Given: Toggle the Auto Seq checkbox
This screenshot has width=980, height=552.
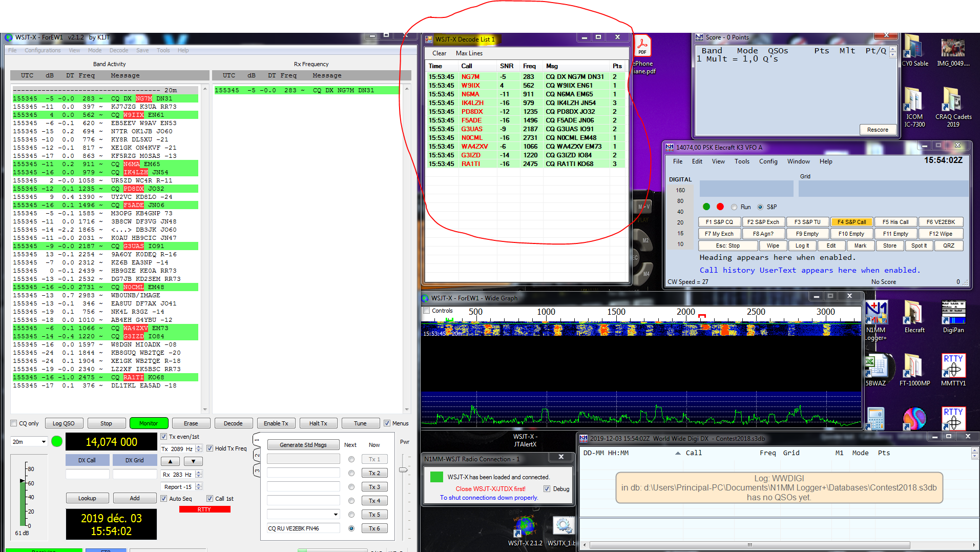Looking at the screenshot, I should click(163, 499).
